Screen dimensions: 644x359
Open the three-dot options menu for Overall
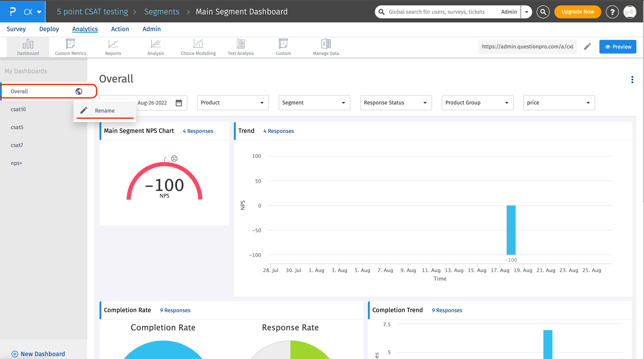point(632,80)
